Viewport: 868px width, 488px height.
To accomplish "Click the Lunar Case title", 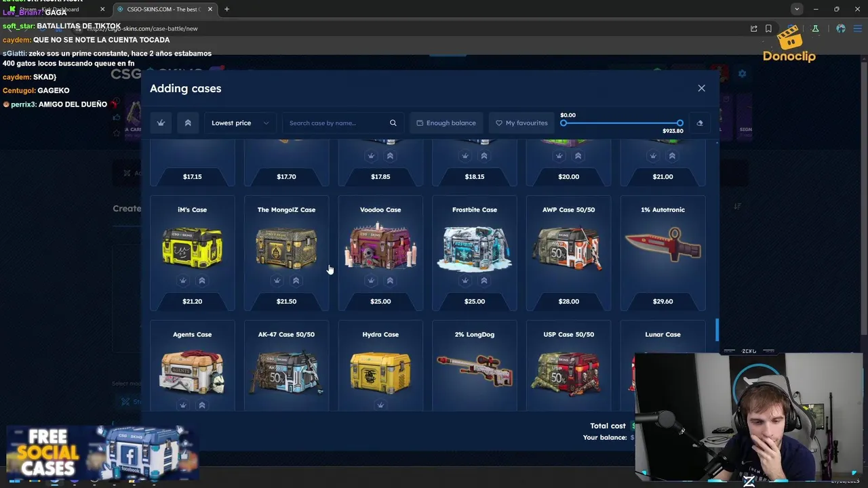I will [663, 334].
